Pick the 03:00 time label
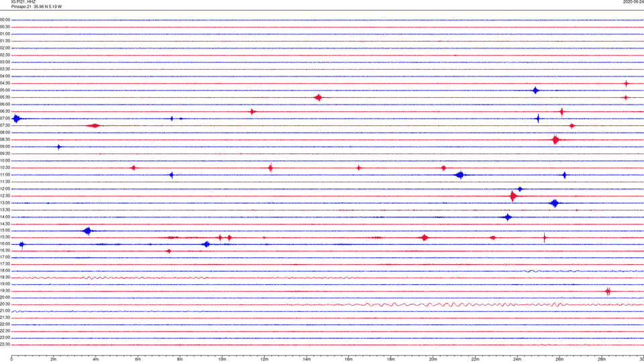 [x=5, y=62]
